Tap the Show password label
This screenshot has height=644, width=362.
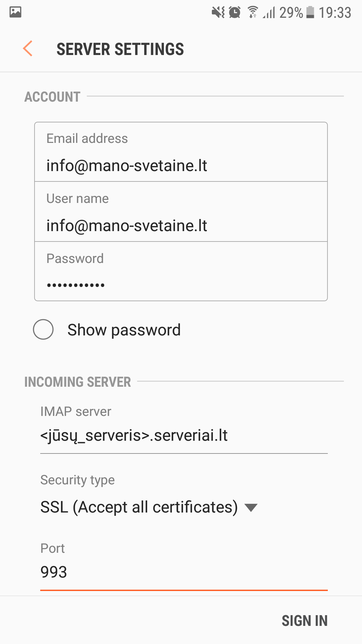coord(124,330)
